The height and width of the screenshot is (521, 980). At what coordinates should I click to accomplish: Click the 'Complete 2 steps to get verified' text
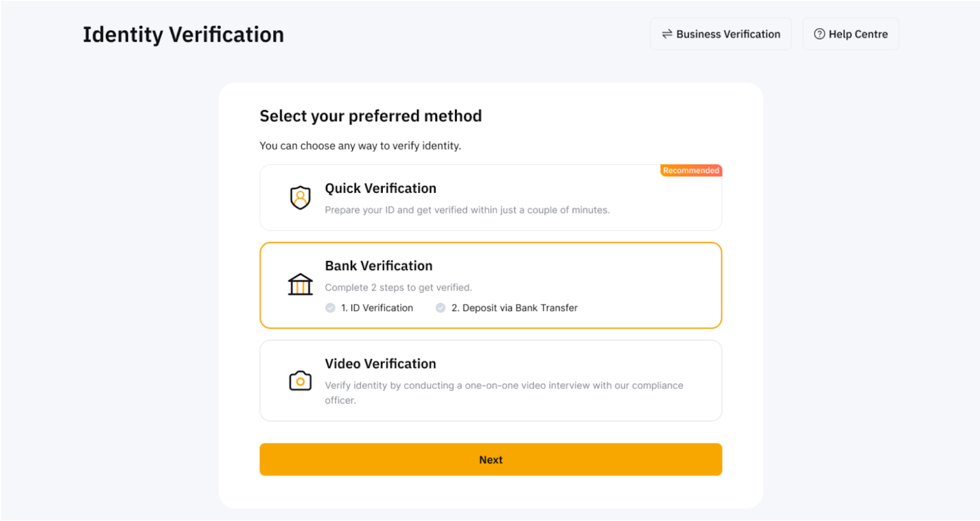pyautogui.click(x=398, y=288)
